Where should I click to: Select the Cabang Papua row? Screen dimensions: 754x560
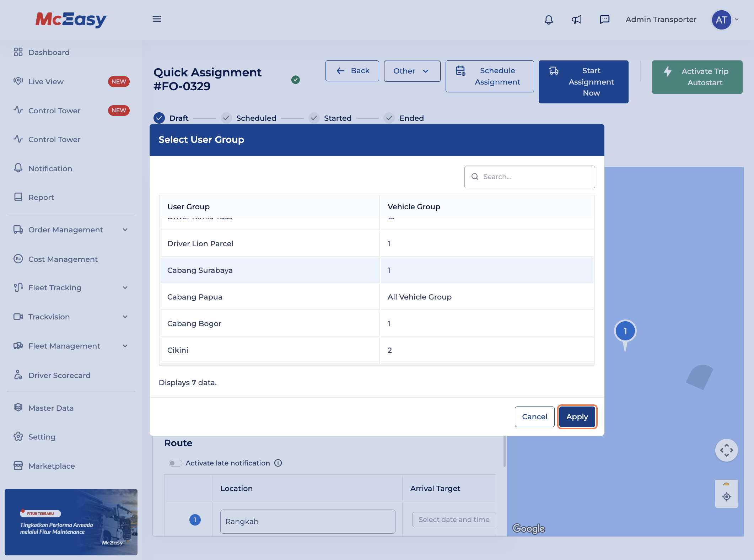[x=270, y=297]
